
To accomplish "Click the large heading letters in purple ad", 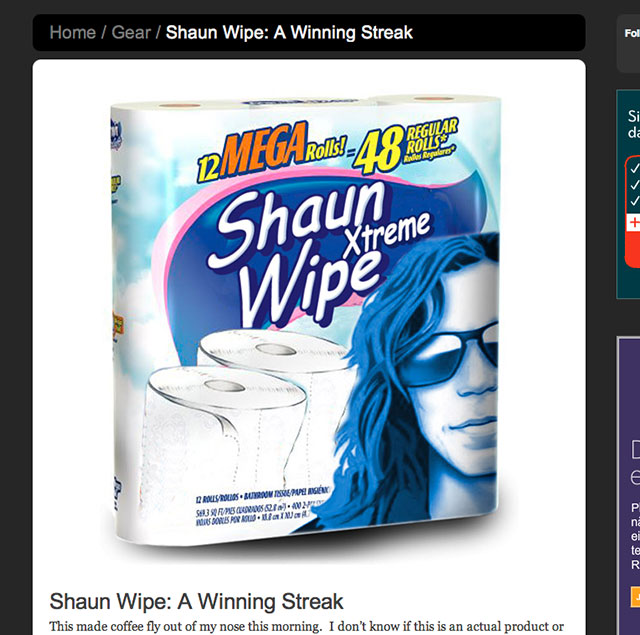I will [635, 463].
